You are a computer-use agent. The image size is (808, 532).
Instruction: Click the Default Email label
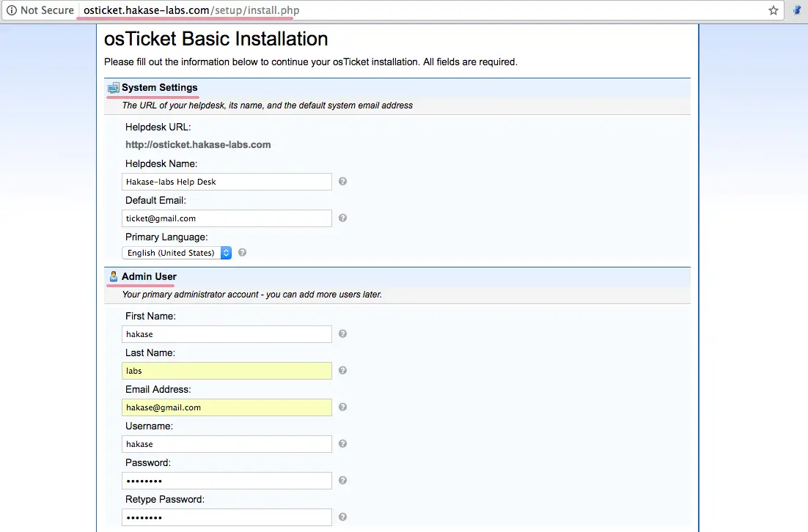tap(155, 200)
